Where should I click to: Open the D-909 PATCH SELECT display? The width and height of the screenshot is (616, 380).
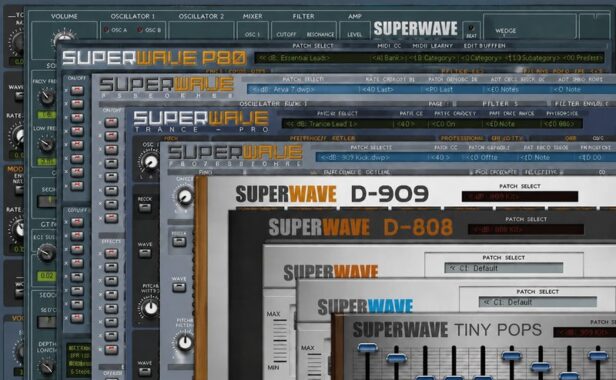pos(519,196)
